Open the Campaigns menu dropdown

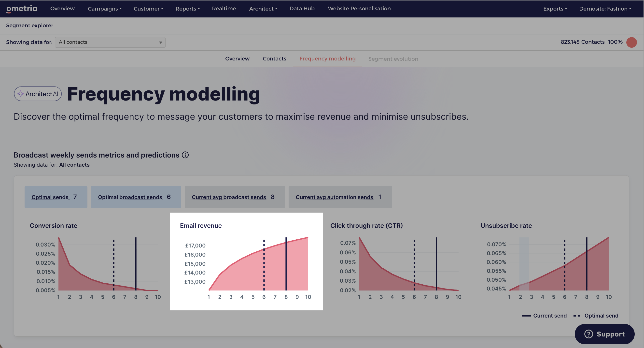tap(104, 9)
